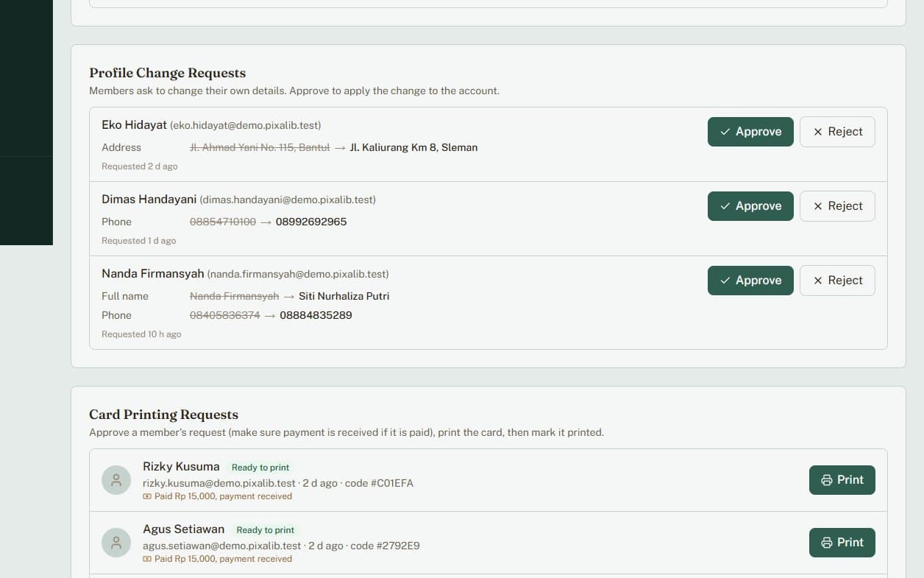
Task: Approve Nanda Firmansyah's profile change
Action: [x=750, y=281]
